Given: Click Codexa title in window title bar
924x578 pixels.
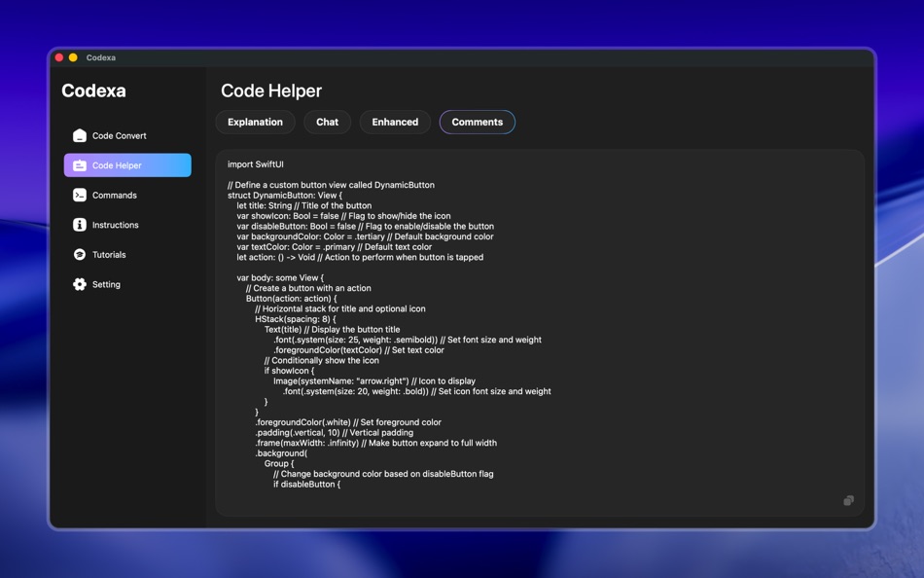Looking at the screenshot, I should pyautogui.click(x=101, y=57).
